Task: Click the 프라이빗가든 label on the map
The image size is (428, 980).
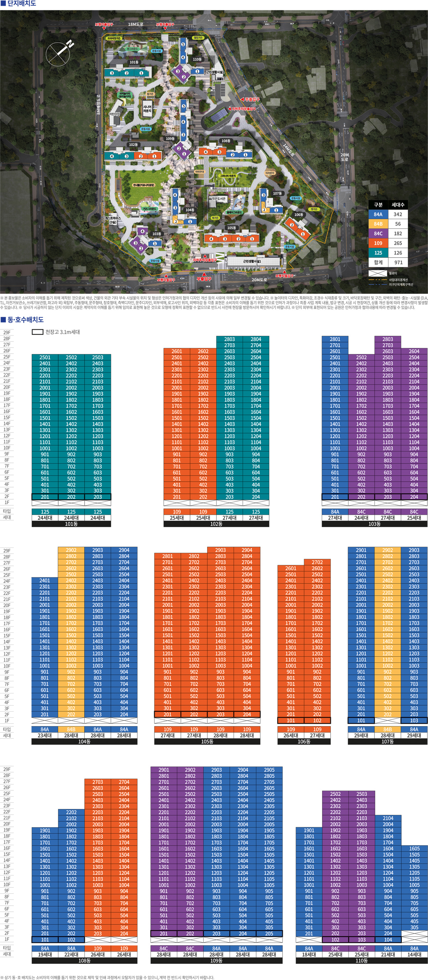Action: click(x=114, y=38)
